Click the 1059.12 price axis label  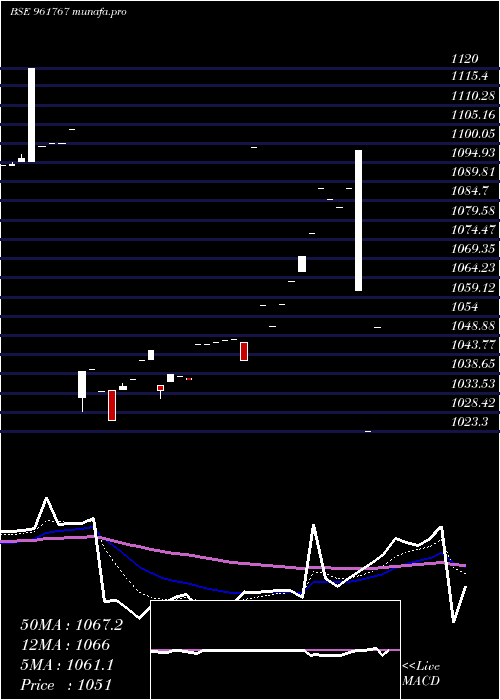[473, 287]
